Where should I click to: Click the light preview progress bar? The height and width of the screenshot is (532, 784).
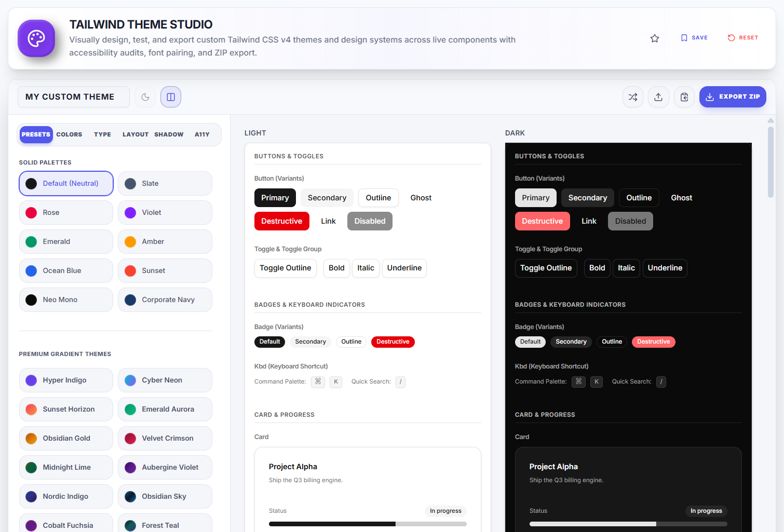click(x=368, y=524)
